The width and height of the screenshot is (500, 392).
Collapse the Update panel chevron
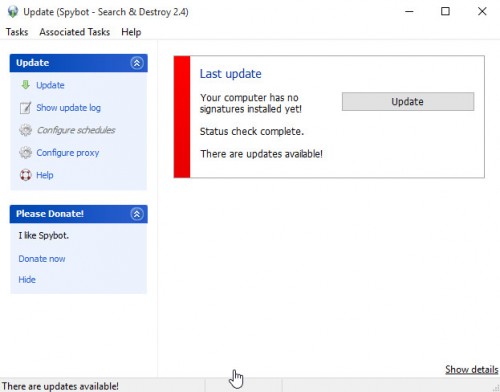coord(137,63)
